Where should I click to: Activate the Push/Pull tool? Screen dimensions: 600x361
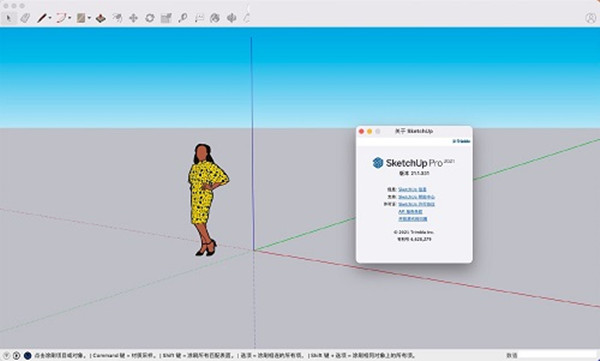101,18
